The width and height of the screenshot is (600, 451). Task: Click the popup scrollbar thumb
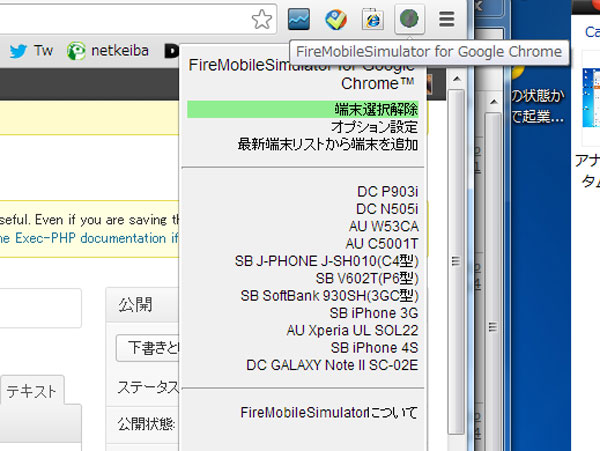pos(456,261)
